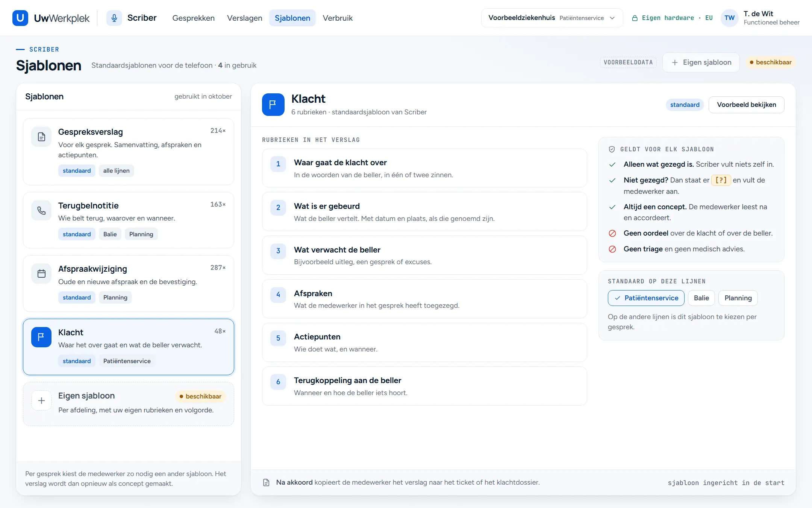Switch to the Gesprekken tab
Viewport: 812px width, 508px height.
pos(193,18)
